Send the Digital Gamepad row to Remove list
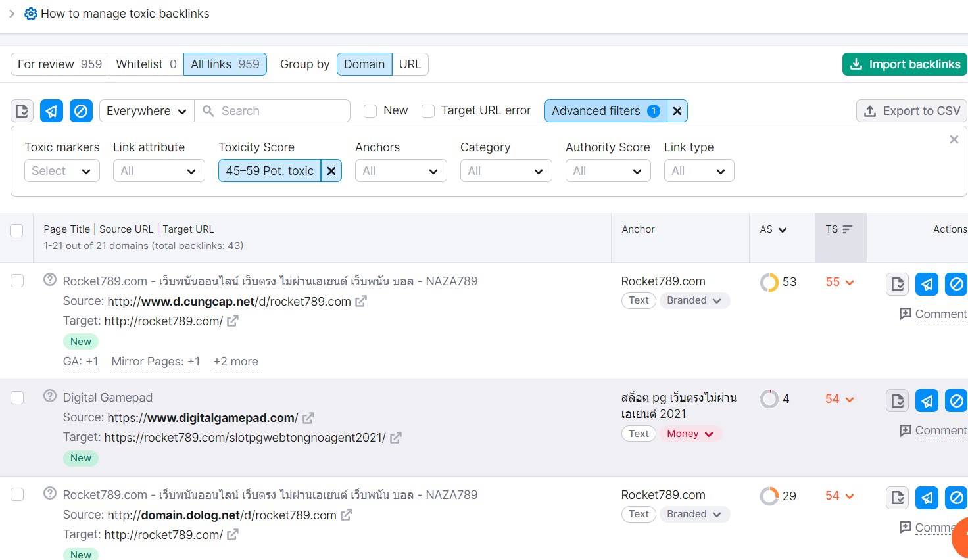This screenshot has height=560, width=968. 927,400
